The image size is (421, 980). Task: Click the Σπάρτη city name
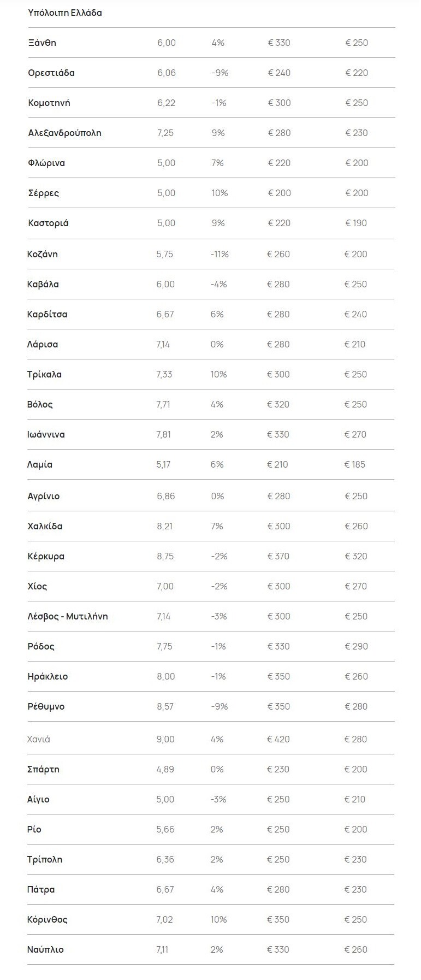tap(43, 769)
